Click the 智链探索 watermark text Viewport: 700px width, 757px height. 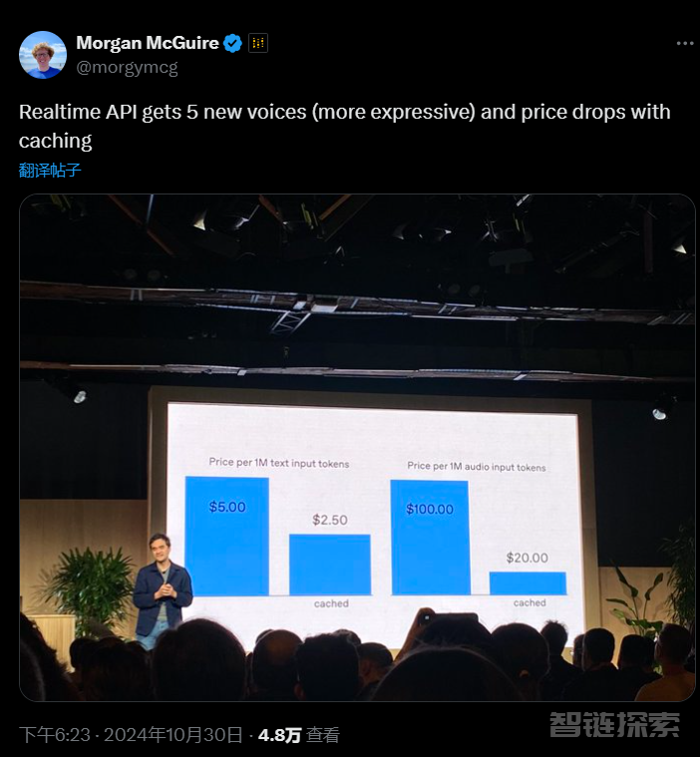coord(615,725)
